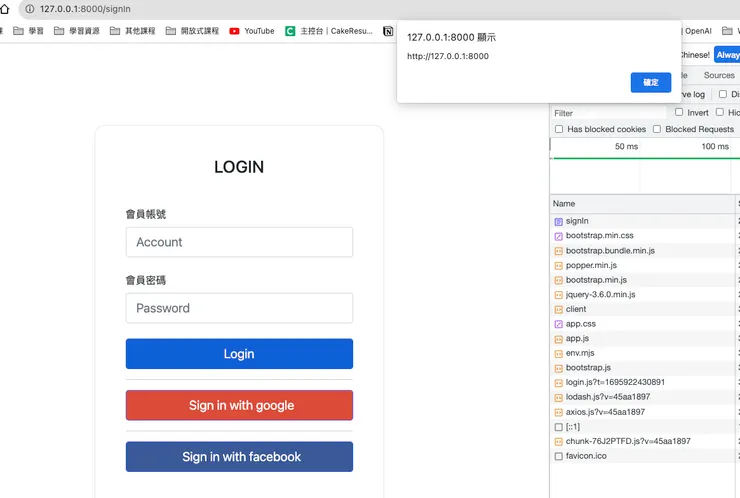The image size is (740, 498).
Task: Select the jquery-3.6.0.min.js request
Action: (642, 295)
